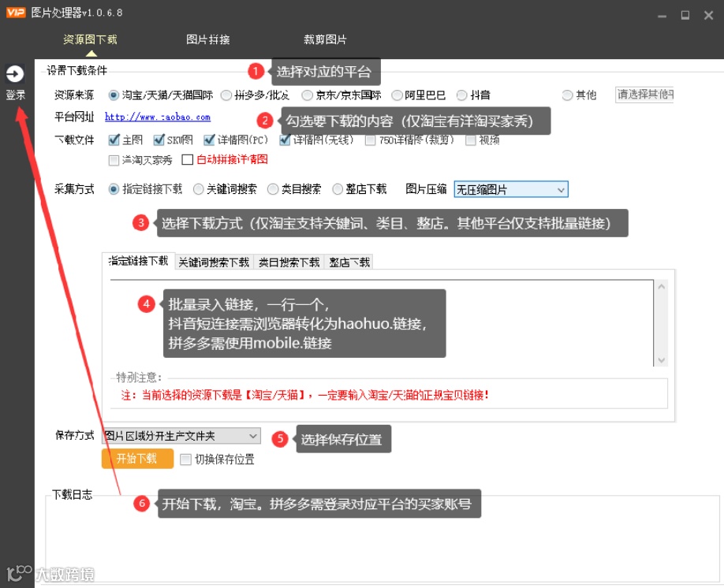Open the http://www.taobao.com link

[158, 117]
